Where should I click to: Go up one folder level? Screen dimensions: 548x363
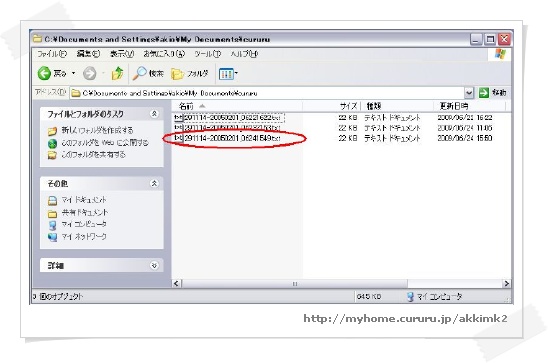pyautogui.click(x=117, y=73)
